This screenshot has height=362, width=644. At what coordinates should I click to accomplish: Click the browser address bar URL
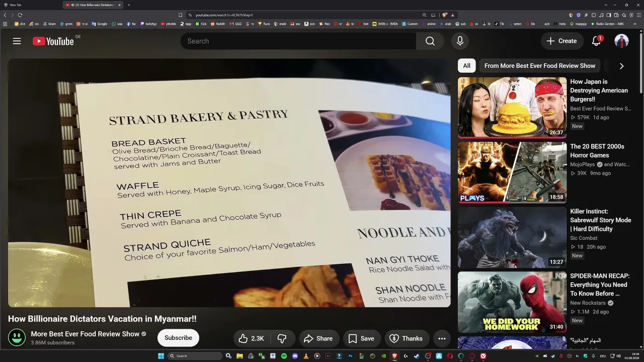[x=224, y=15]
